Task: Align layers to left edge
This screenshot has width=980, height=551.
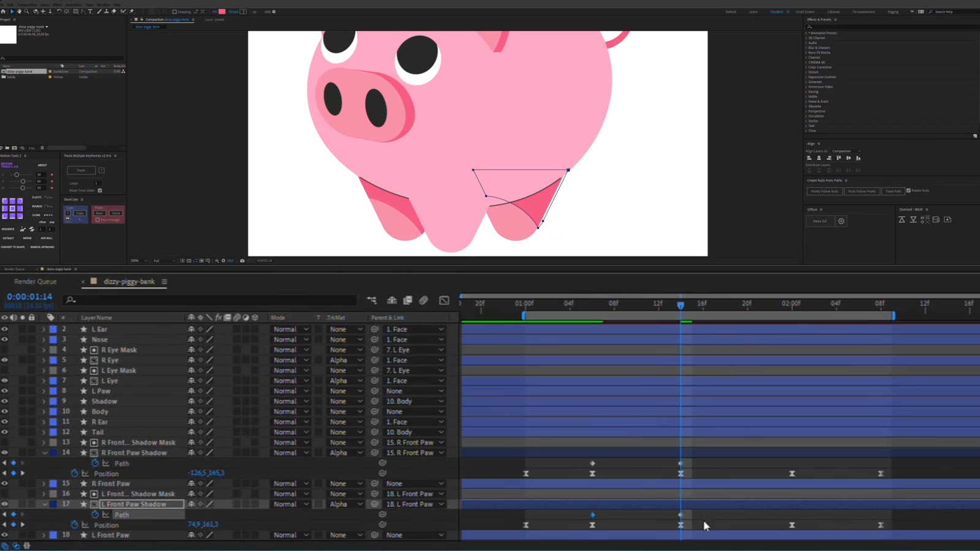Action: [x=809, y=158]
